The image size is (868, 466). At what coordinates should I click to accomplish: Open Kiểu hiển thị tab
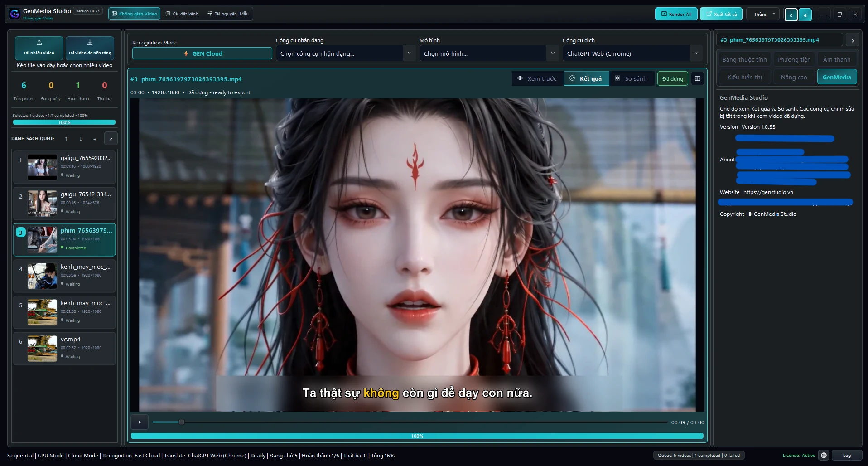[x=744, y=77]
